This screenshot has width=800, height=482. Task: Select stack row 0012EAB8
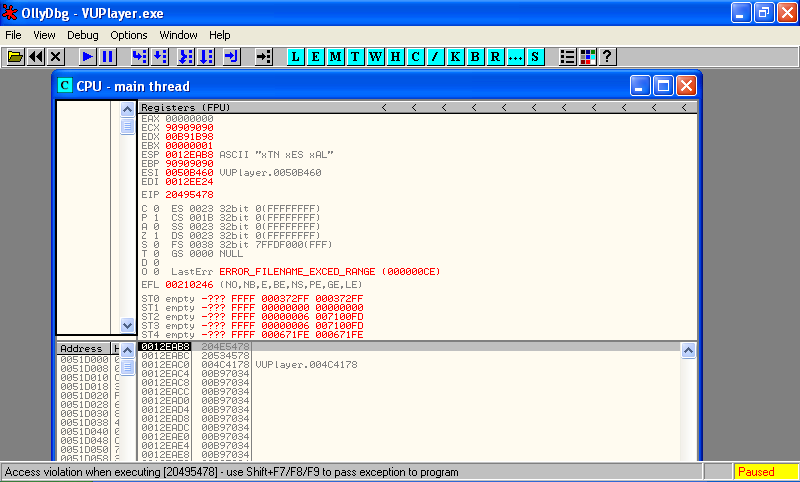coord(410,347)
